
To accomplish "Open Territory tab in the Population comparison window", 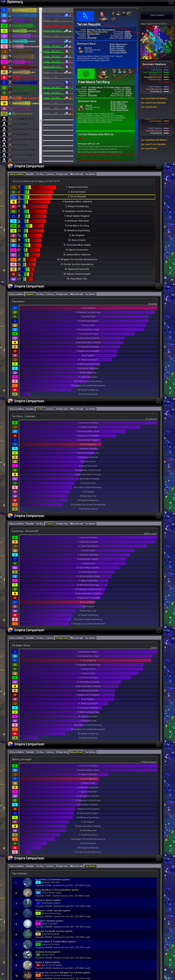I will pyautogui.click(x=40, y=294).
